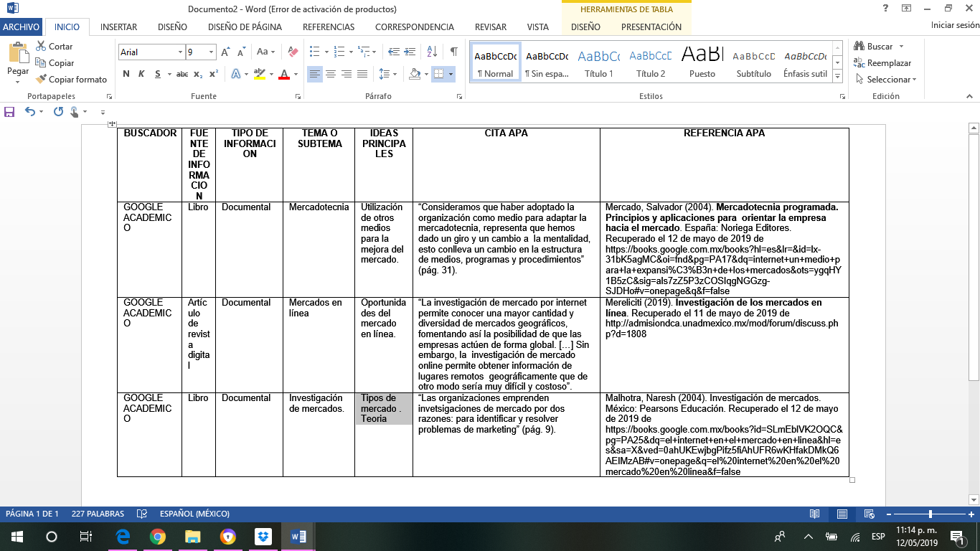Screen dimensions: 980x551
Task: Toggle bold (N) formatting
Action: pos(126,74)
